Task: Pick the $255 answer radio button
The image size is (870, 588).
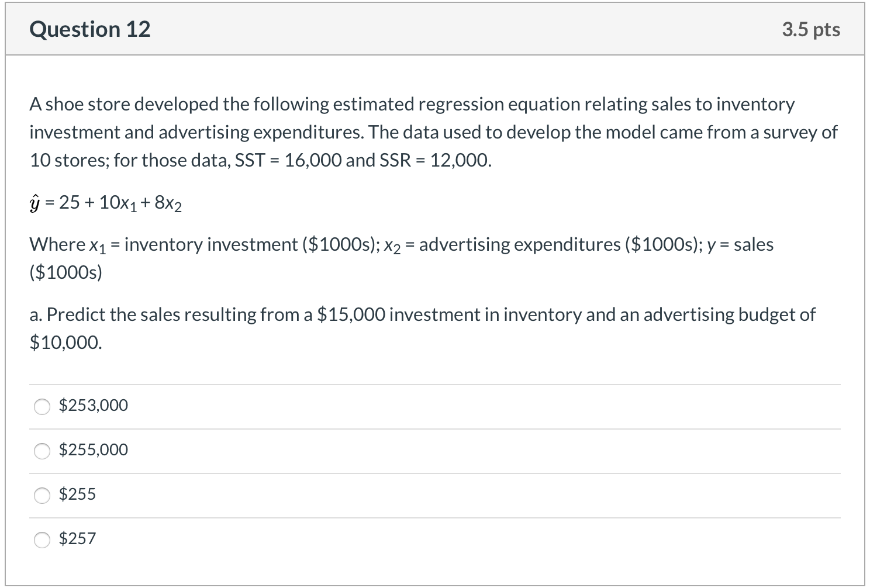Action: coord(42,495)
